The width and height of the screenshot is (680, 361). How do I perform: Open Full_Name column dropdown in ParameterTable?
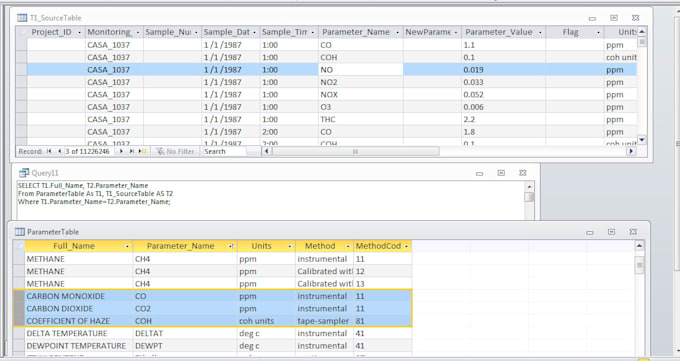pyautogui.click(x=127, y=246)
